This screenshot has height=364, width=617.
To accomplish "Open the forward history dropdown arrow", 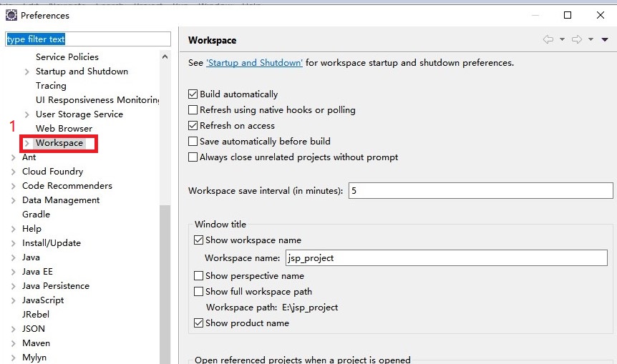I will pos(591,39).
